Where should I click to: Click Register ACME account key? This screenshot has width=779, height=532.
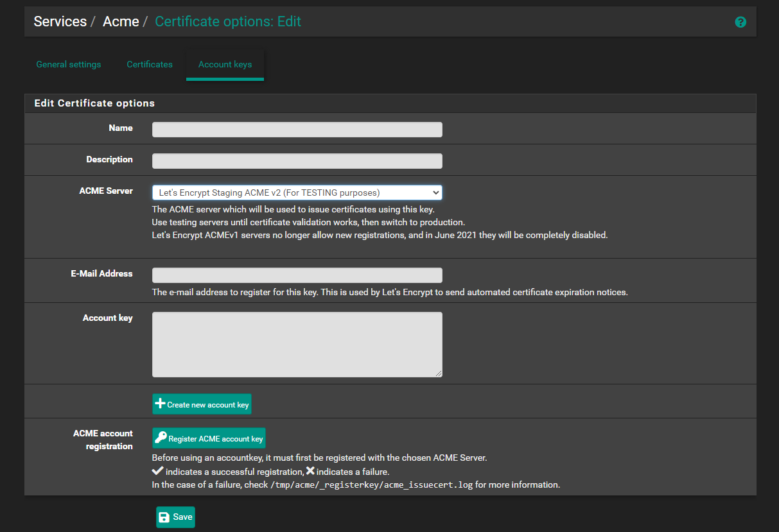[x=209, y=438]
